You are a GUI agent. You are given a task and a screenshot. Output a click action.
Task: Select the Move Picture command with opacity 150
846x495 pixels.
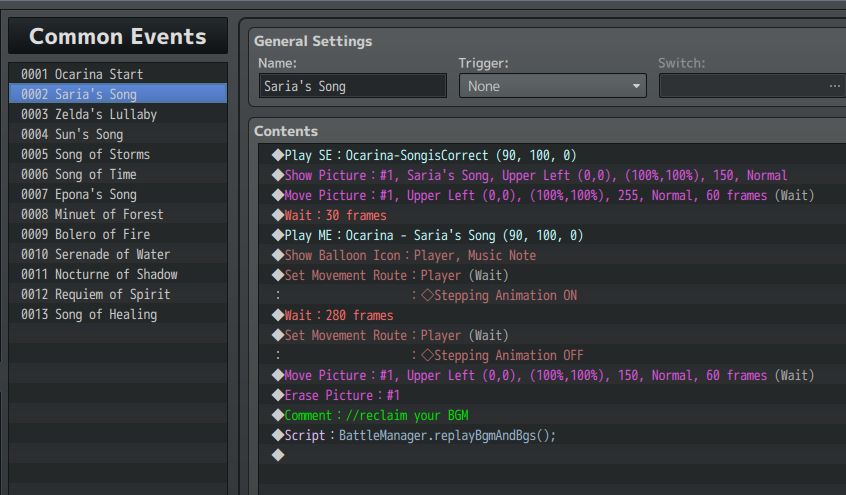(552, 375)
